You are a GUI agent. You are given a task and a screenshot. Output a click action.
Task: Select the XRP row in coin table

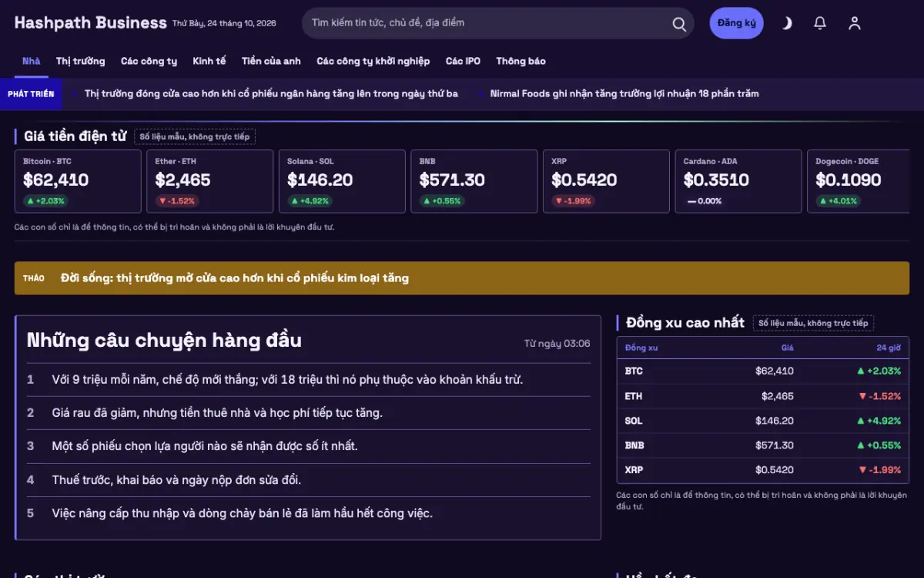763,469
